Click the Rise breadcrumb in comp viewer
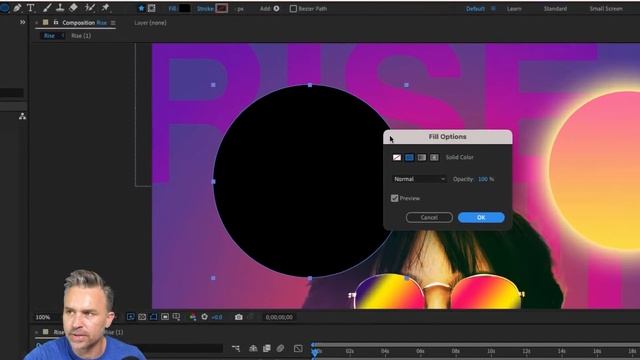Viewport: 640px width, 360px height. [x=49, y=36]
